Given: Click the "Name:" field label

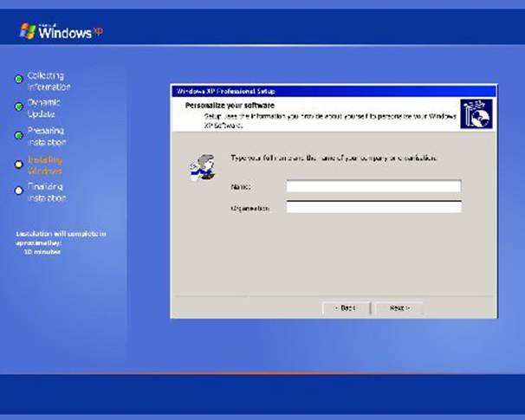Looking at the screenshot, I should click(241, 187).
